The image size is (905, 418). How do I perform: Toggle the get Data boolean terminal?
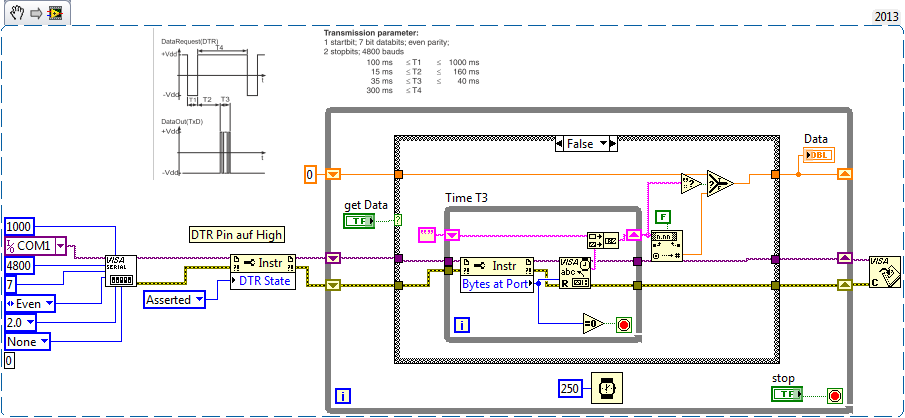click(359, 220)
